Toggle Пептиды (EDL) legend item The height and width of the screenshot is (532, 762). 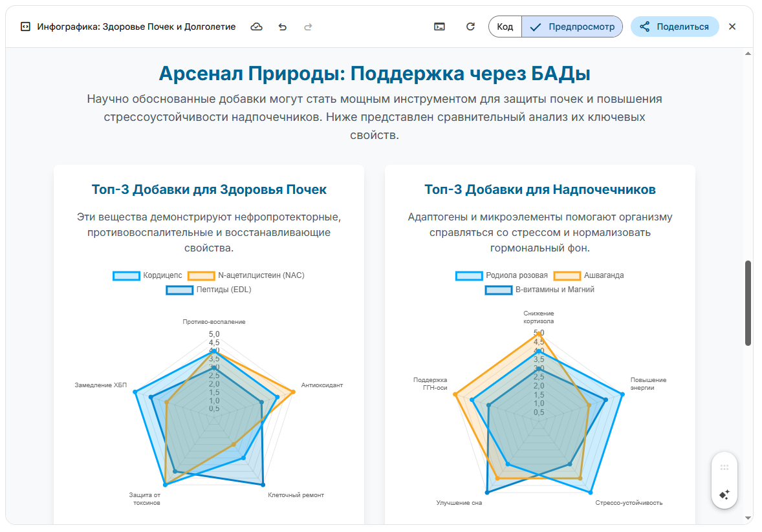(x=208, y=290)
